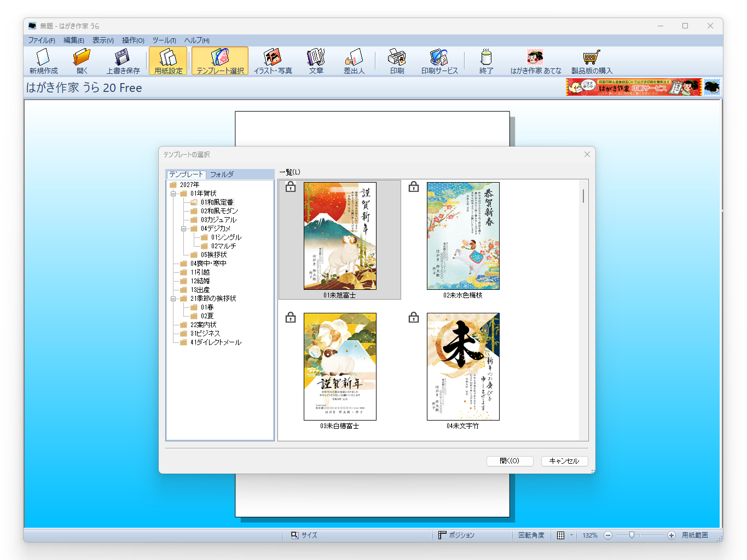Select the 03未白椿富士 template thumbnail

point(340,366)
